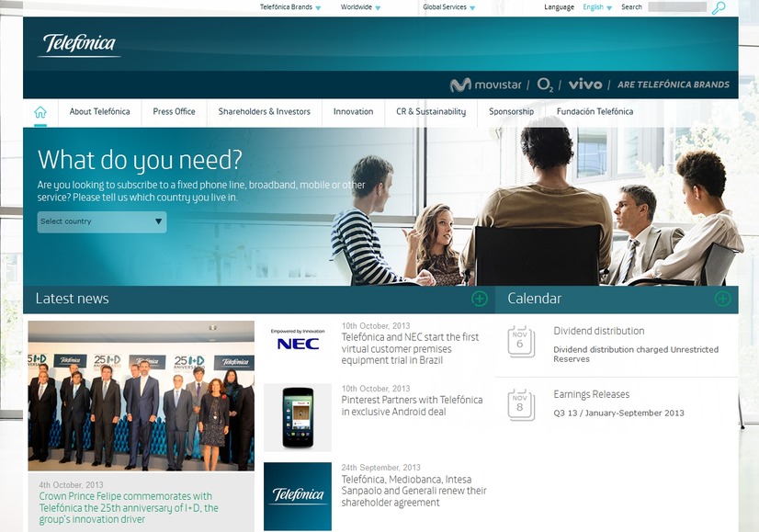
Task: Open CR & Sustainability menu
Action: tap(431, 112)
